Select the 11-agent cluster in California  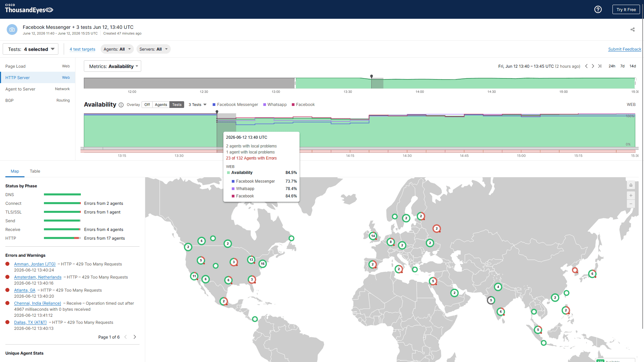pyautogui.click(x=194, y=276)
